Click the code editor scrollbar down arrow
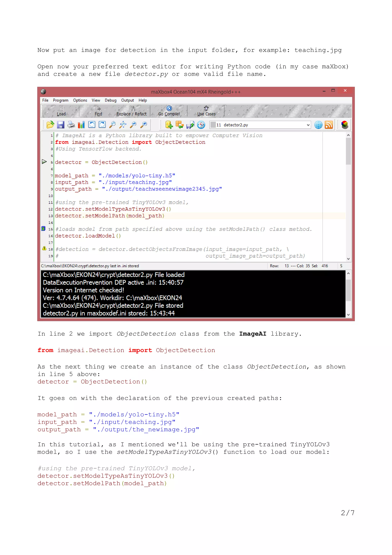The width and height of the screenshot is (392, 555). click(348, 259)
